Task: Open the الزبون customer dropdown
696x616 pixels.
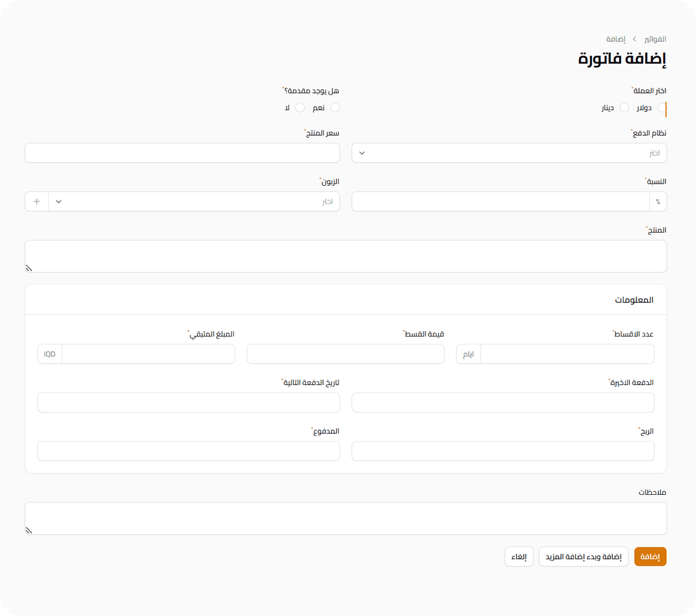Action: pyautogui.click(x=194, y=201)
